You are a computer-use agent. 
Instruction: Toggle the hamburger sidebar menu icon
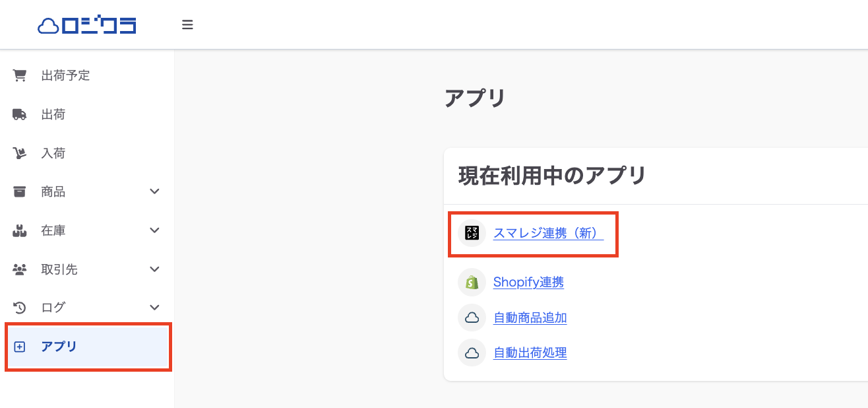click(x=187, y=25)
